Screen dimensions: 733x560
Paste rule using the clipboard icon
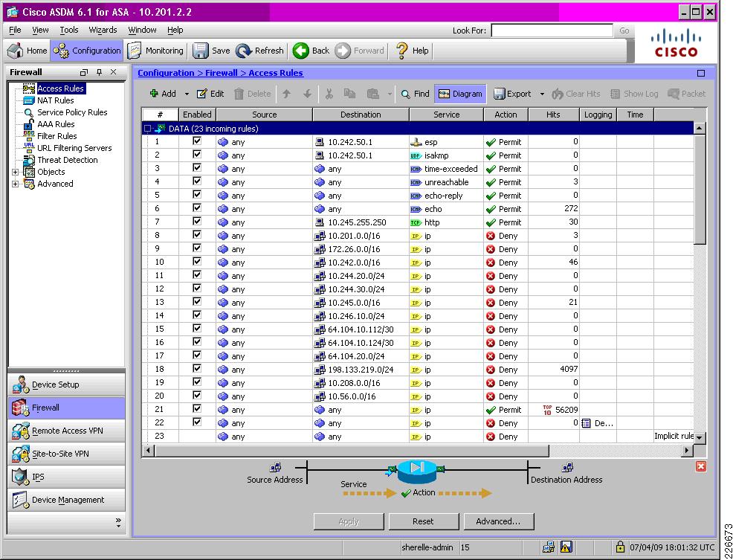click(x=372, y=94)
